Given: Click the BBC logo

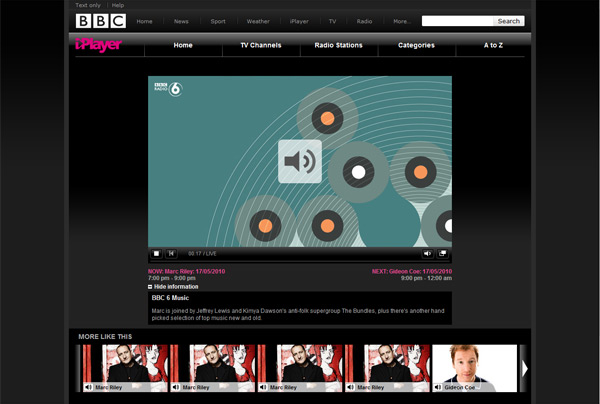Looking at the screenshot, I should click(101, 21).
